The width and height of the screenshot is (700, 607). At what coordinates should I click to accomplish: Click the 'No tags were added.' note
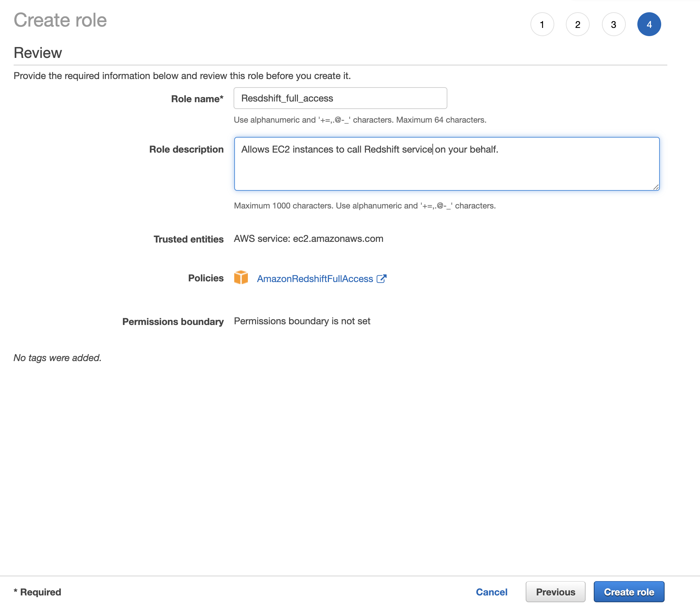pos(58,358)
